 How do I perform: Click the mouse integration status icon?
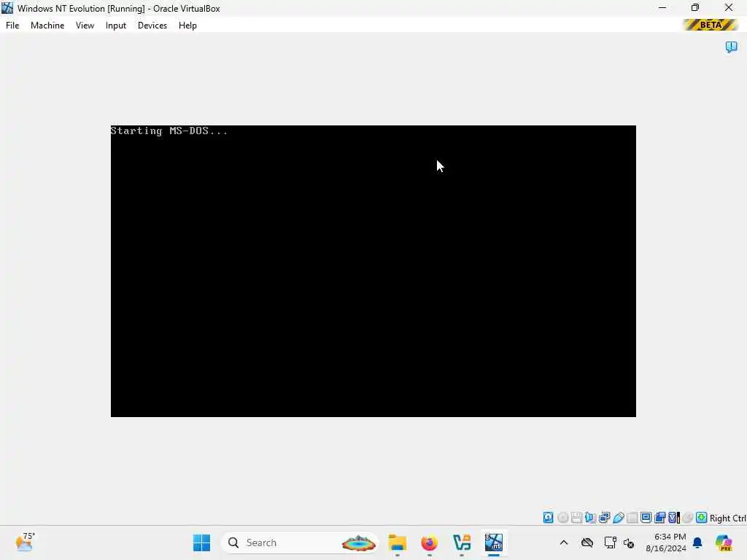click(687, 518)
